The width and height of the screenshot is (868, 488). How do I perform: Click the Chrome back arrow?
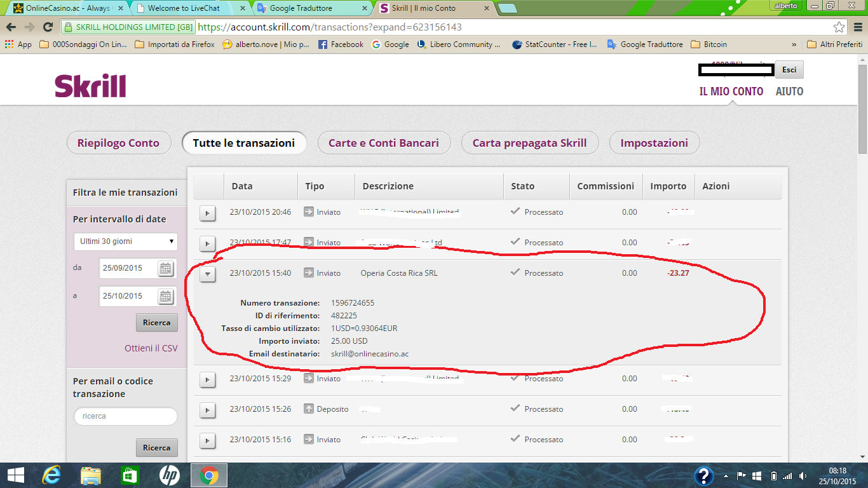click(11, 27)
